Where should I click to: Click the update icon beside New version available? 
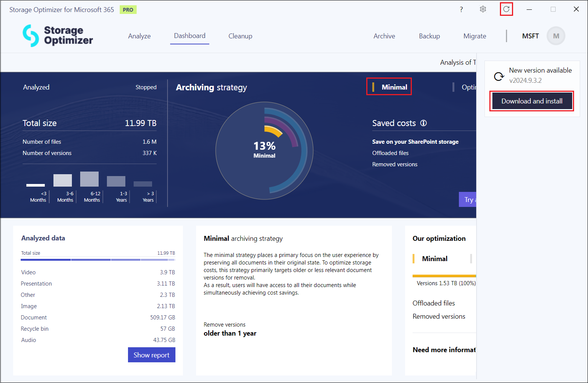(x=499, y=76)
